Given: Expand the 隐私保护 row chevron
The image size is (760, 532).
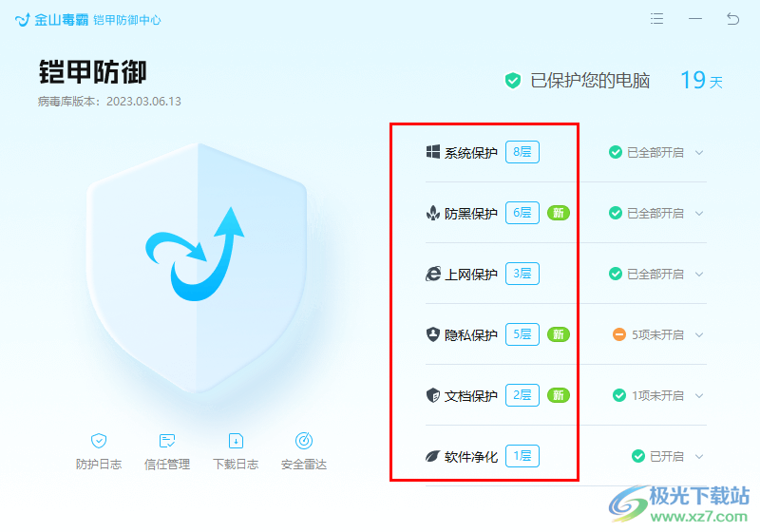Looking at the screenshot, I should point(699,334).
